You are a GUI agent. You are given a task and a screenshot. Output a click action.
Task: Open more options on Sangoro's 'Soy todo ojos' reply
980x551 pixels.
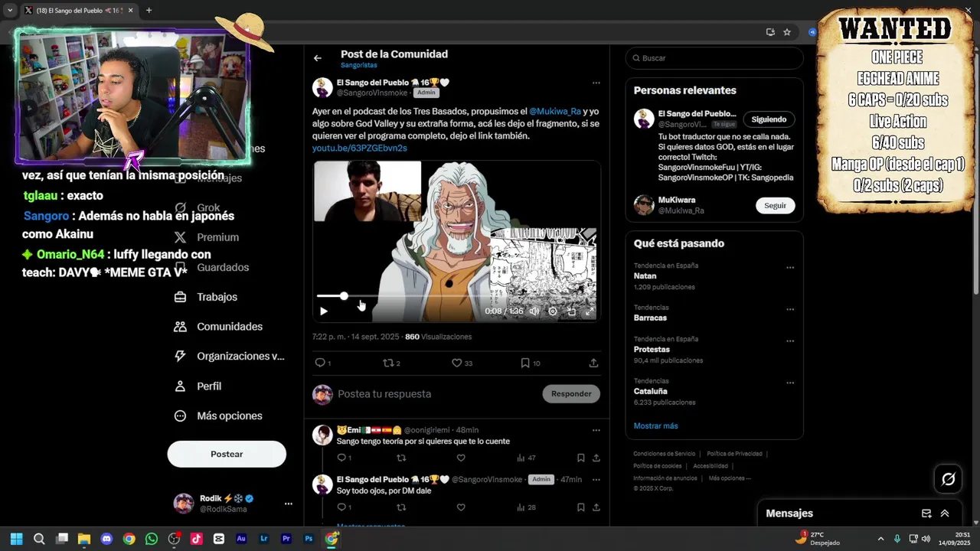tap(596, 480)
